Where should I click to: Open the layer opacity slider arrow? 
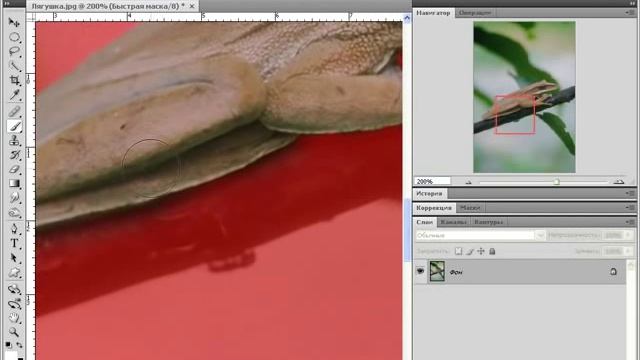628,236
